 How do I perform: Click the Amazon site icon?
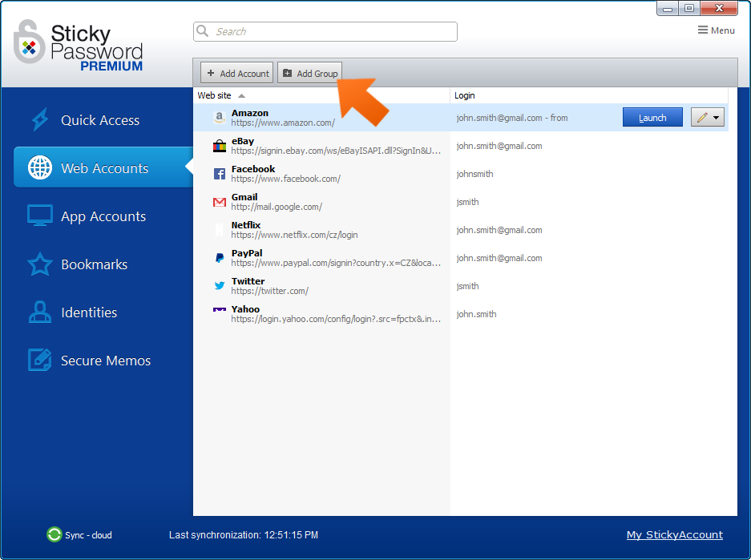tap(220, 117)
